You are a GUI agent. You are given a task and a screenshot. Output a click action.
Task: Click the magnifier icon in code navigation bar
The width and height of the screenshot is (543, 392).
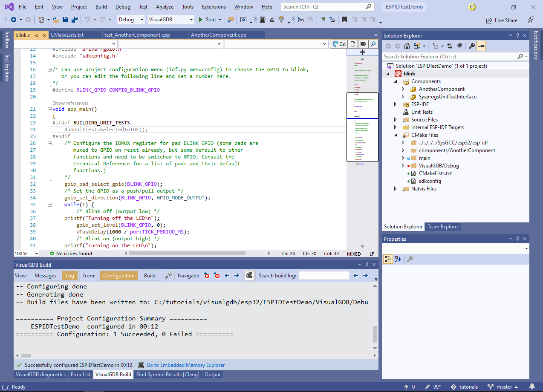(373, 44)
